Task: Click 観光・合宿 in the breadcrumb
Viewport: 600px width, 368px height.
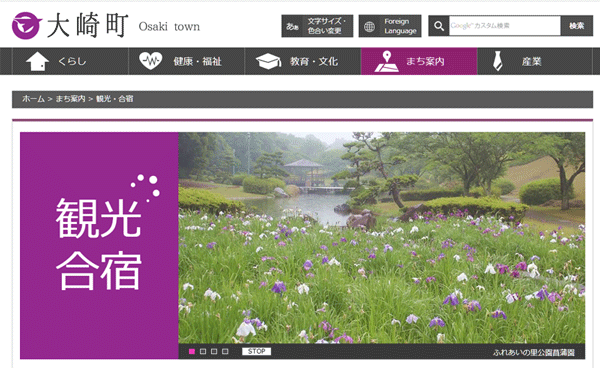Action: (x=114, y=99)
